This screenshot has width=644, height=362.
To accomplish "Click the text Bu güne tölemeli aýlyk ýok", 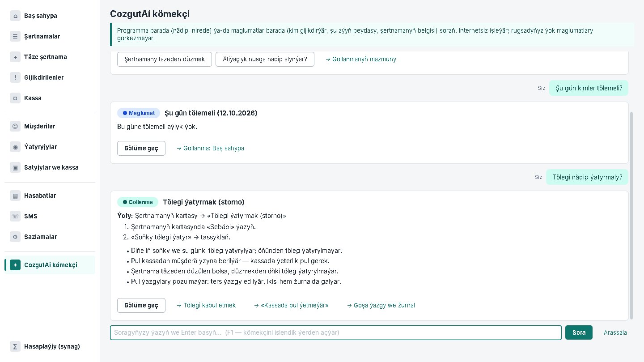I will [x=157, y=127].
